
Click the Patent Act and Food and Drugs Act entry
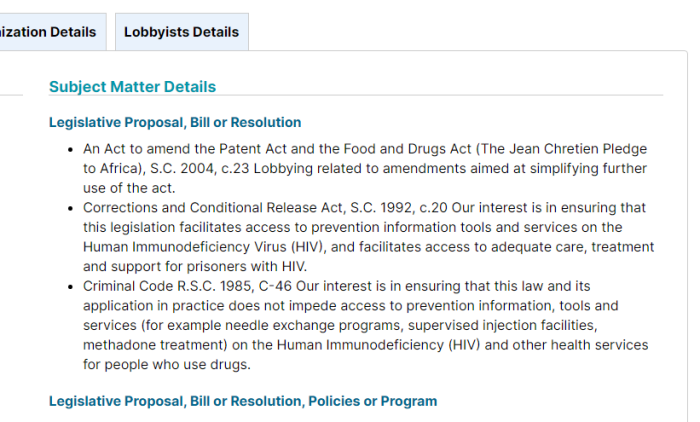[x=365, y=168]
